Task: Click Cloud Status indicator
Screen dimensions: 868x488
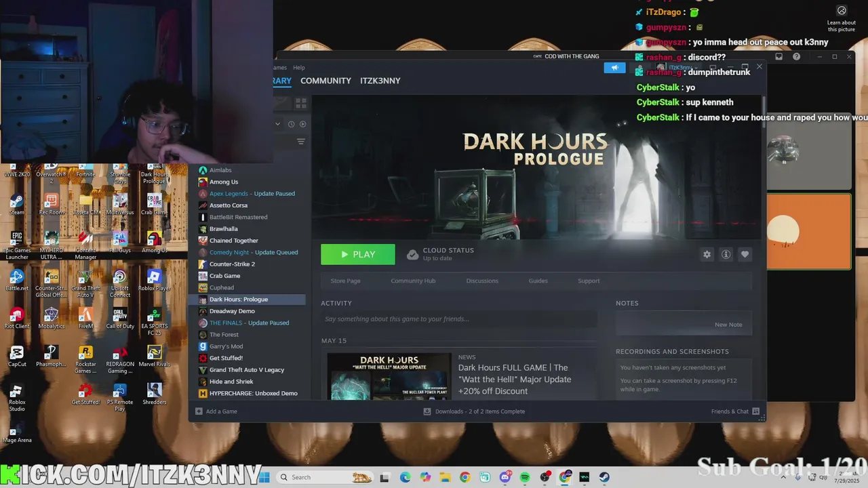Action: [x=440, y=254]
